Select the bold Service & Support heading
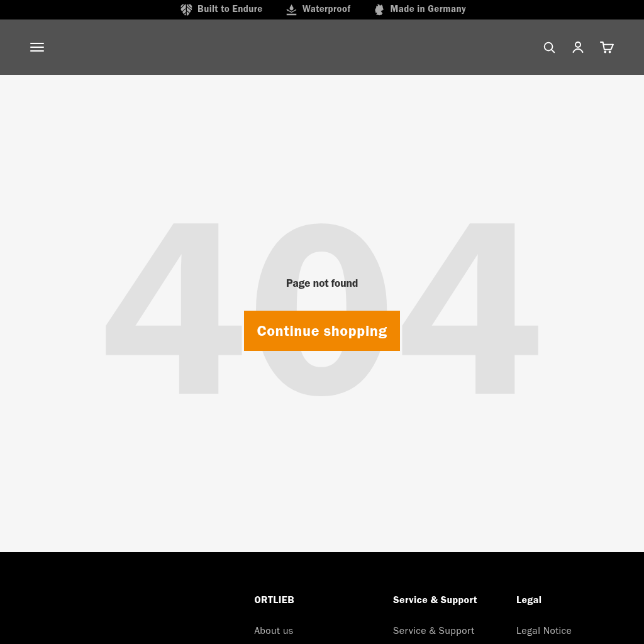The width and height of the screenshot is (644, 644). click(x=435, y=600)
